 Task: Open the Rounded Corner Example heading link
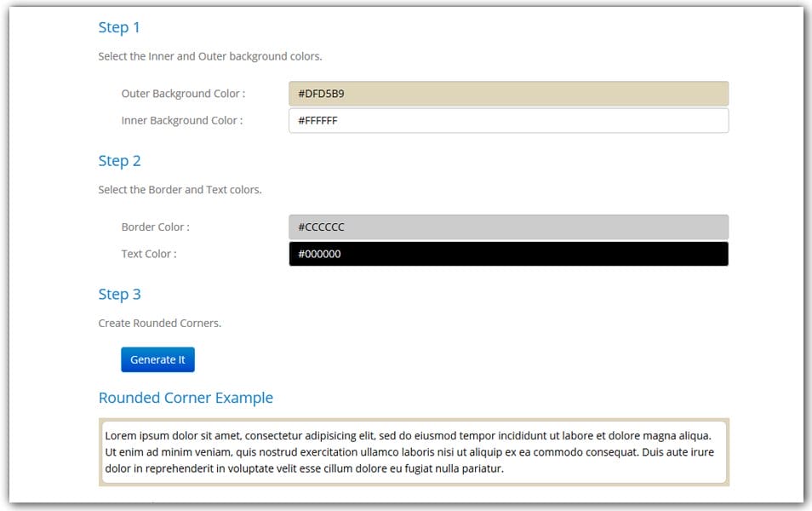pos(186,397)
